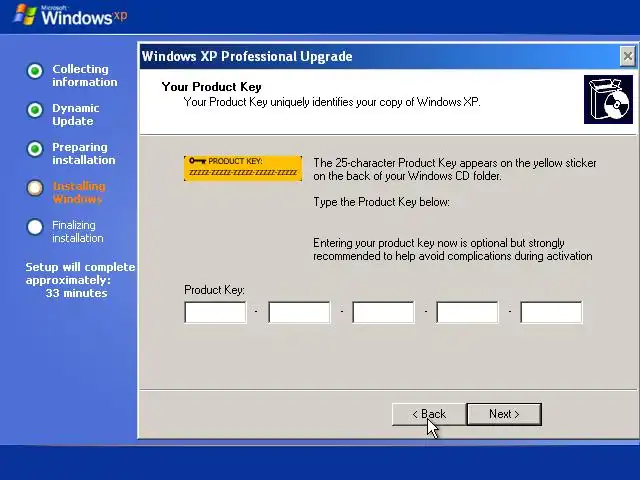The image size is (640, 480).
Task: Click the "Collecting information" text
Action: point(84,76)
